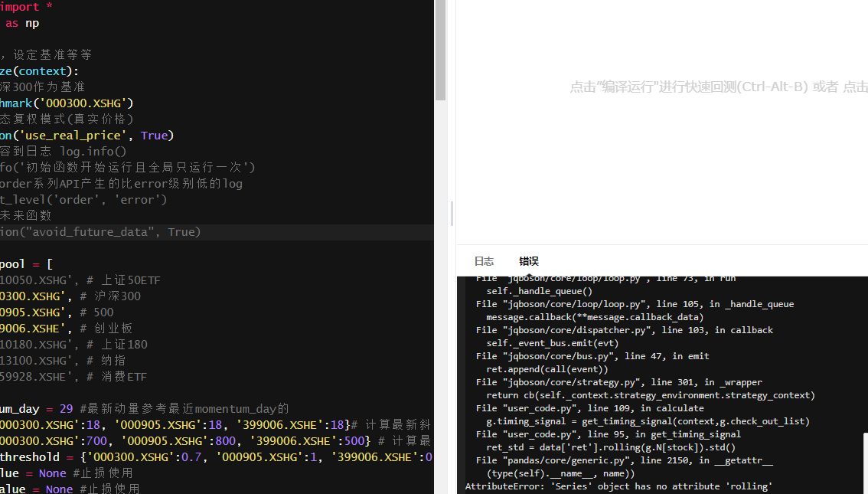Click the AttributeError message line
Viewport: 868px width, 494px height.
(618, 486)
